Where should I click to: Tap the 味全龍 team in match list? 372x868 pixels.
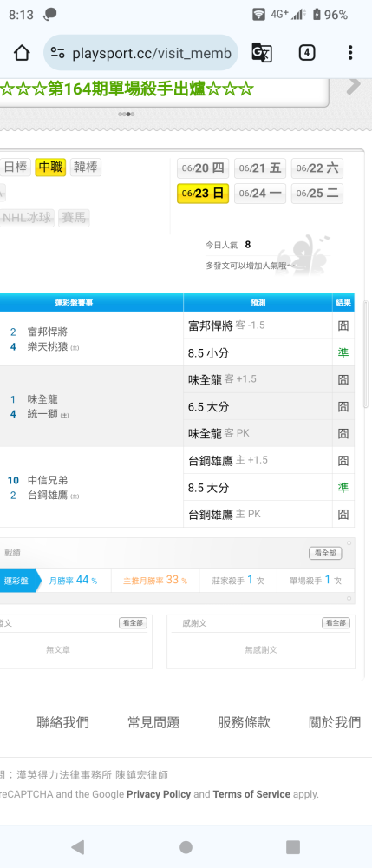42,399
